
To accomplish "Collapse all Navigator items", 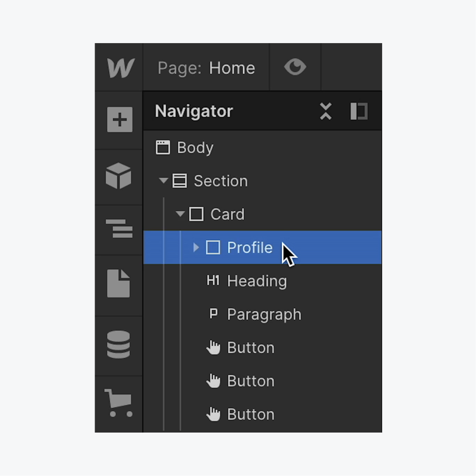I will pyautogui.click(x=326, y=111).
